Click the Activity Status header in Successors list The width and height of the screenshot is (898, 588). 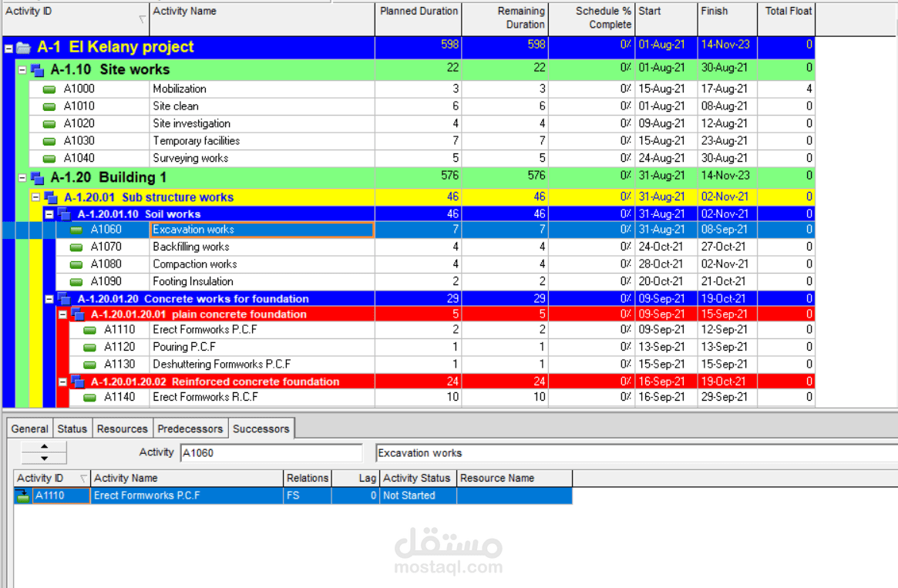pyautogui.click(x=418, y=478)
